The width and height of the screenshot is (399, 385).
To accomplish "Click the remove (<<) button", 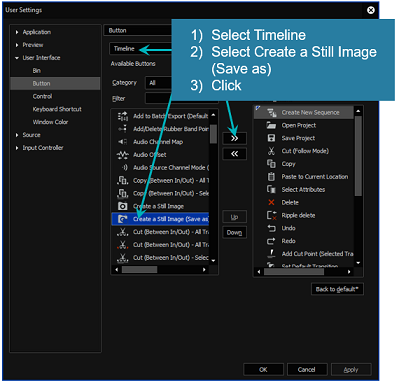I will (x=234, y=154).
